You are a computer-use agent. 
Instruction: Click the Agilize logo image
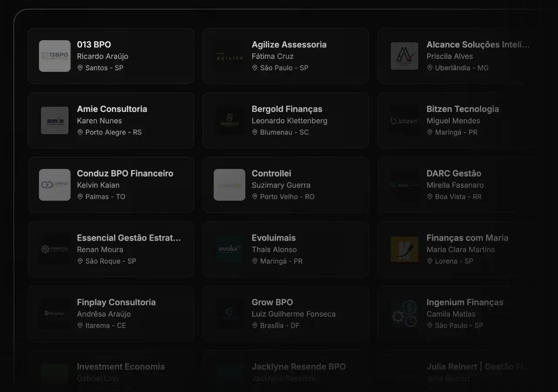point(229,56)
